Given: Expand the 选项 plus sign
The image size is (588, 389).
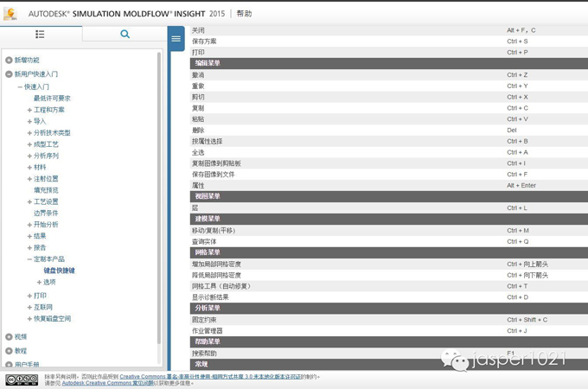Looking at the screenshot, I should tap(40, 282).
